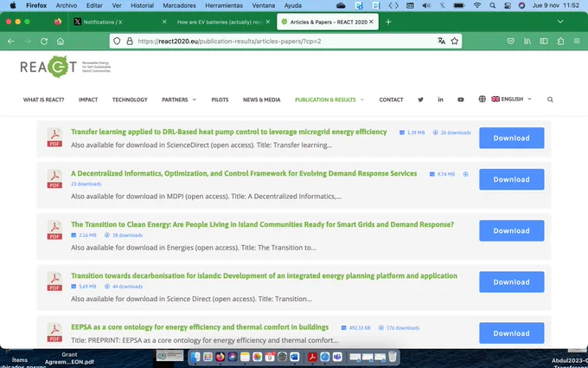The height and width of the screenshot is (368, 588).
Task: Open Microsoft Teams from the Dock
Action: click(x=337, y=357)
